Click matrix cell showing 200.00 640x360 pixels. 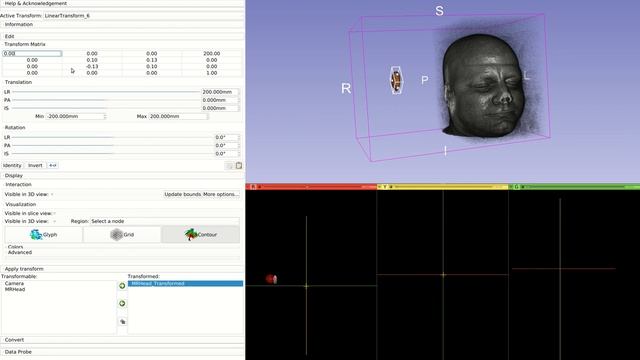pyautogui.click(x=211, y=53)
